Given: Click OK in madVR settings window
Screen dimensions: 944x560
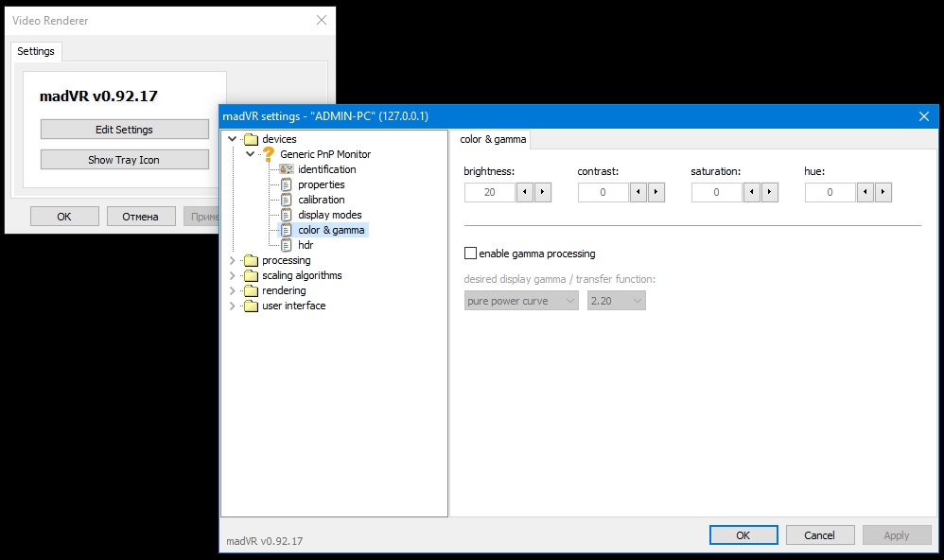Looking at the screenshot, I should click(743, 535).
